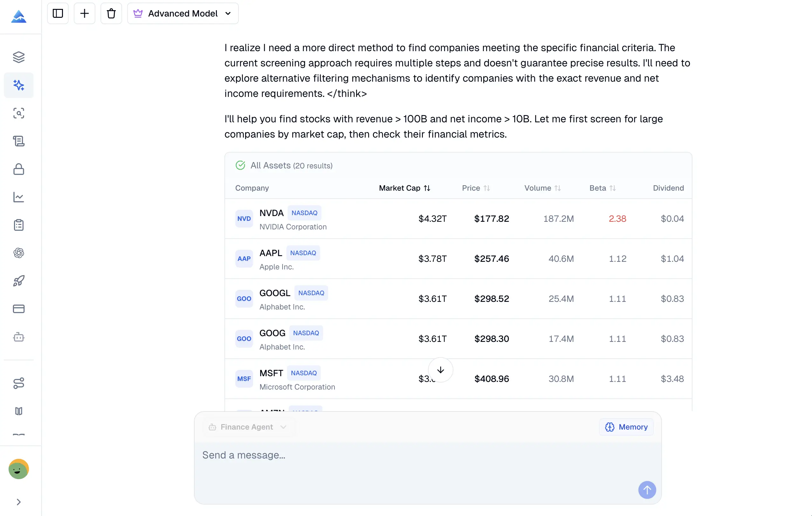The image size is (812, 516).
Task: Toggle the sidebar panel layout icon
Action: (x=58, y=13)
